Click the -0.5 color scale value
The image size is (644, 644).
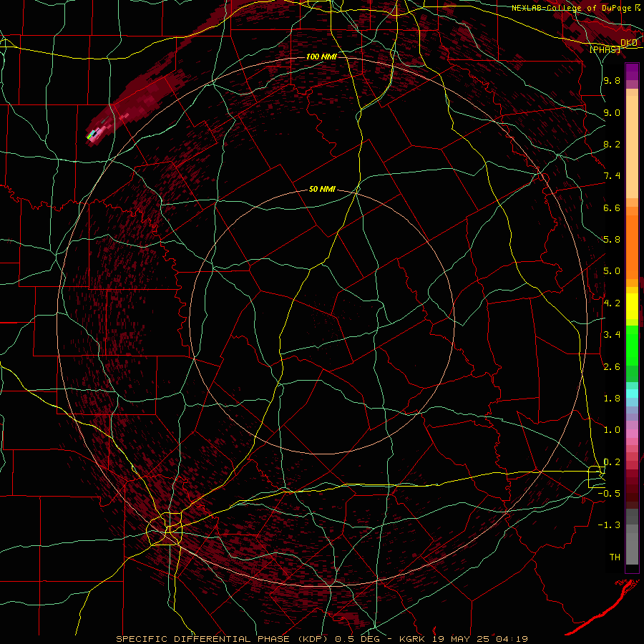point(609,494)
